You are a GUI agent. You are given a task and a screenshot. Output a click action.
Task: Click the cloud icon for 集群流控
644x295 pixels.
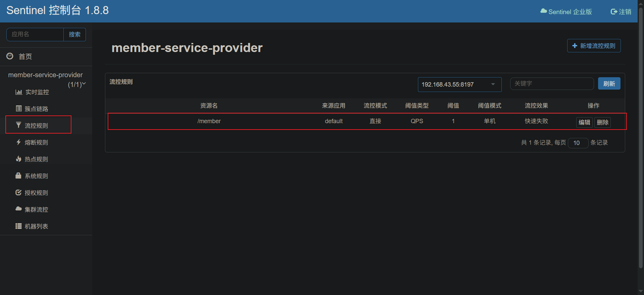(x=18, y=209)
